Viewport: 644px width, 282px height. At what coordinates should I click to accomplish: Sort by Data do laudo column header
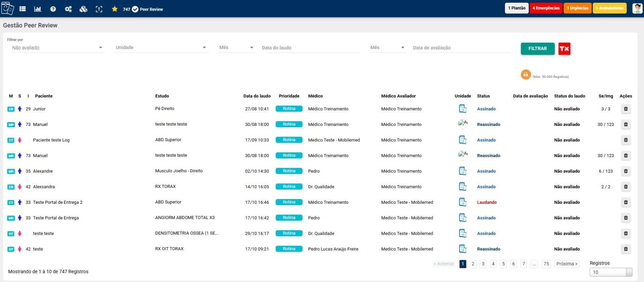pyautogui.click(x=257, y=96)
